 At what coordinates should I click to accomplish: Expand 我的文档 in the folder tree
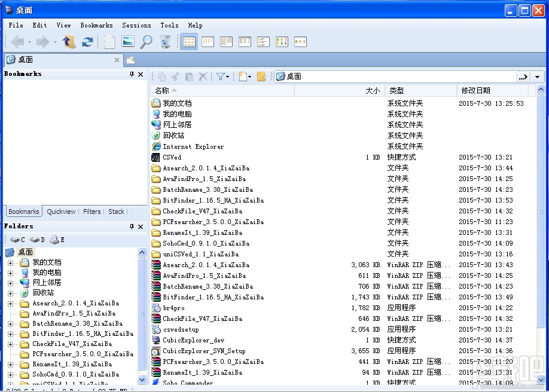tap(11, 263)
